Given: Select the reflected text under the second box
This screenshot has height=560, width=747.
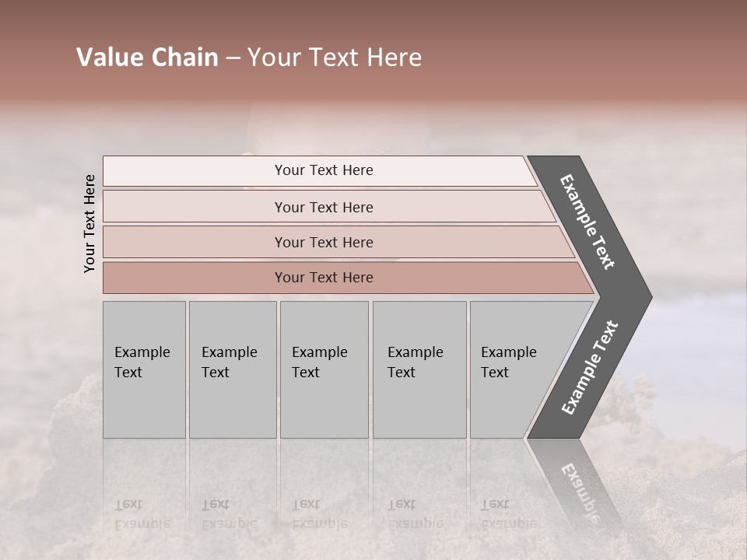Looking at the screenshot, I should (230, 513).
